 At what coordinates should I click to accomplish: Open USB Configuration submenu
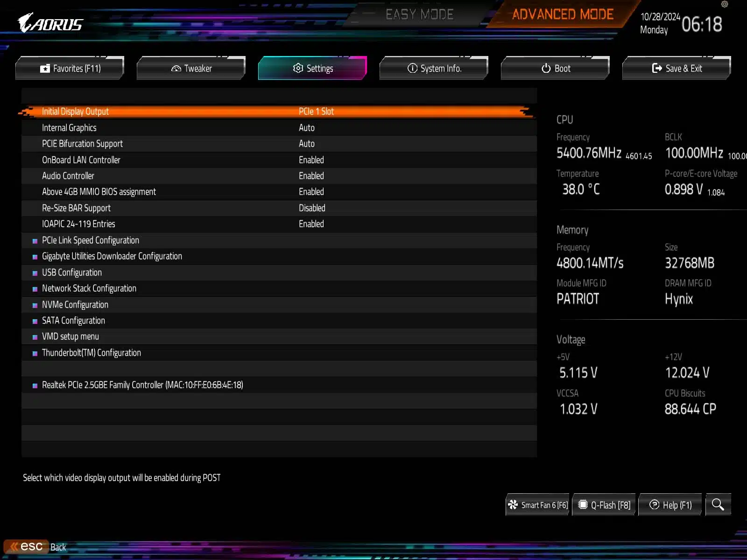coord(72,273)
